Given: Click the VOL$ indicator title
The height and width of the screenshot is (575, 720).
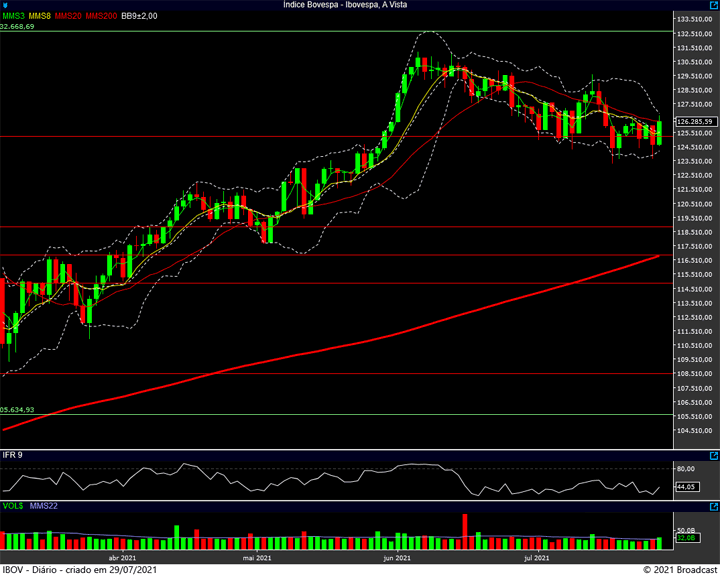Looking at the screenshot, I should tap(13, 508).
